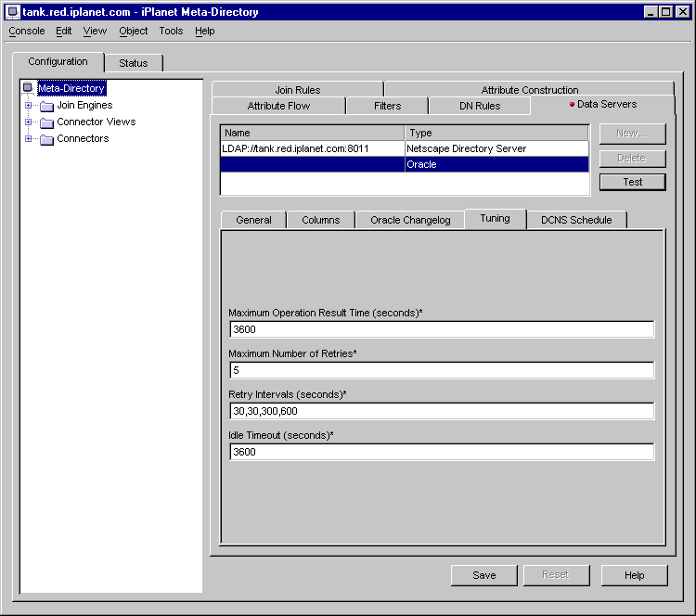Expand the Connector Views tree node
Image resolution: width=696 pixels, height=616 pixels.
click(29, 122)
